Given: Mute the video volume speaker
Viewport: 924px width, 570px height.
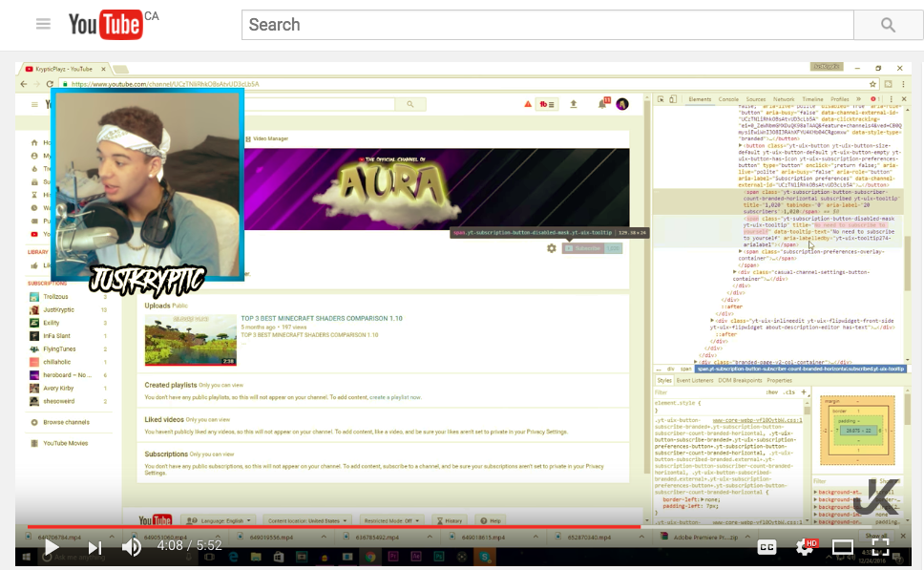Looking at the screenshot, I should click(132, 547).
